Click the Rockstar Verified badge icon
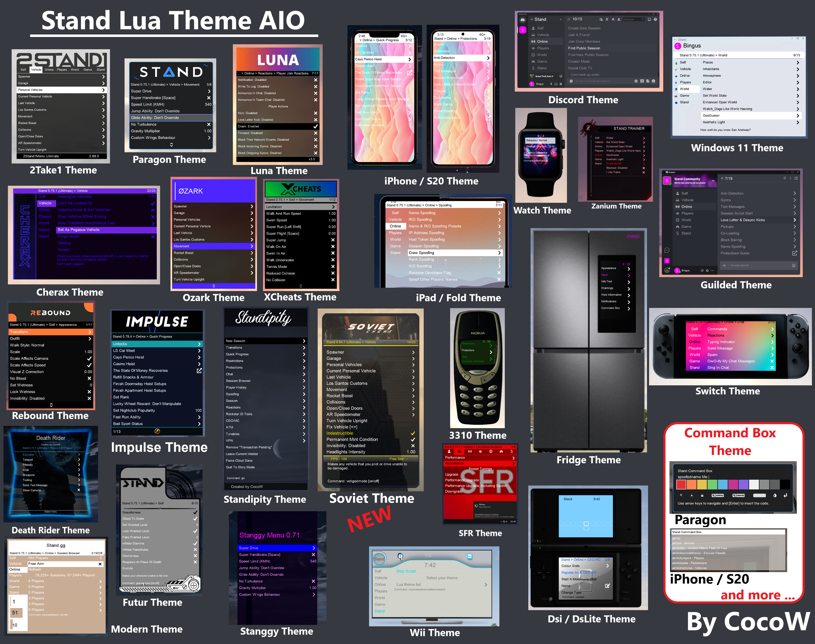Image resolution: width=815 pixels, height=644 pixels. click(x=718, y=495)
